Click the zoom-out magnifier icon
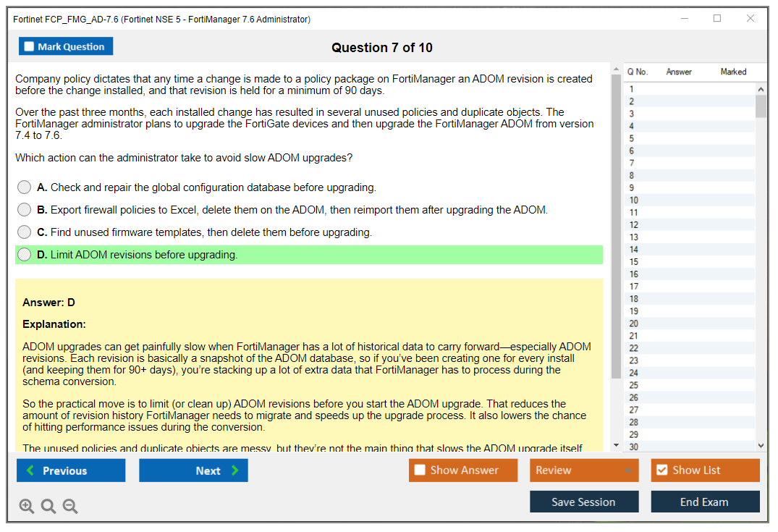 (70, 506)
